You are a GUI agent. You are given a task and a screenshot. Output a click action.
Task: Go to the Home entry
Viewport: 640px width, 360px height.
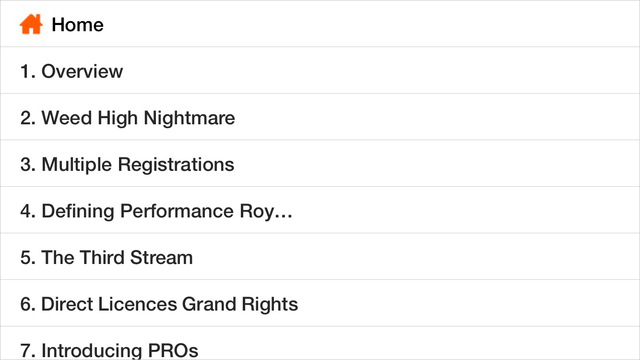[320, 24]
